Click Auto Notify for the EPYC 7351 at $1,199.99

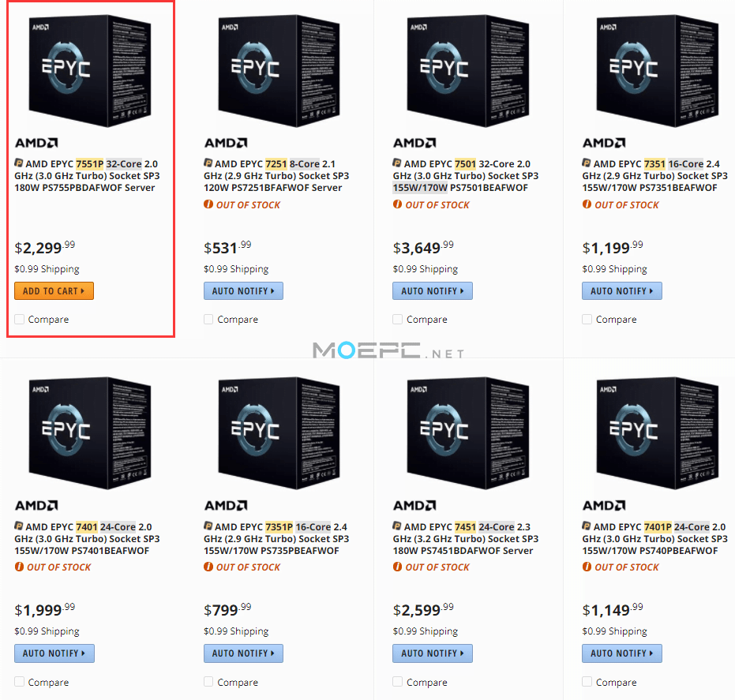tap(621, 291)
